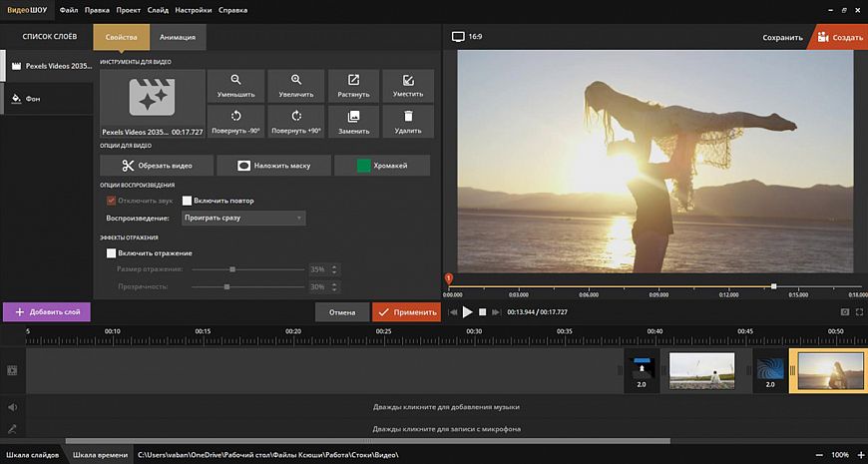Screen dimensions: 868x464
Task: Click the Уменьшить zoom-out tool
Action: coord(236,86)
